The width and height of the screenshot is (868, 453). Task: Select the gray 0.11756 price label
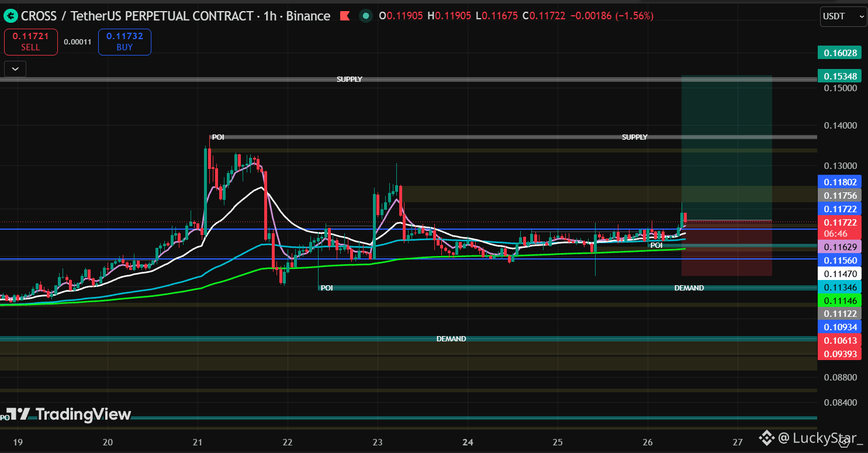840,195
